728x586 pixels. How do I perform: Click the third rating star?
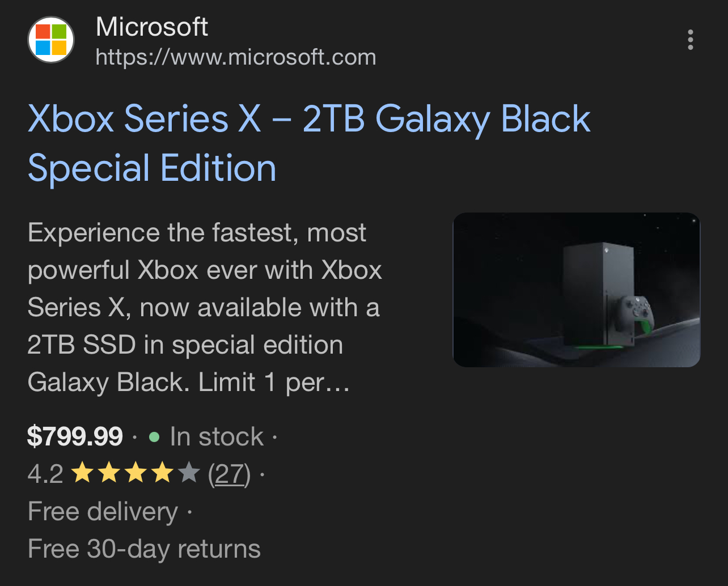pyautogui.click(x=136, y=472)
